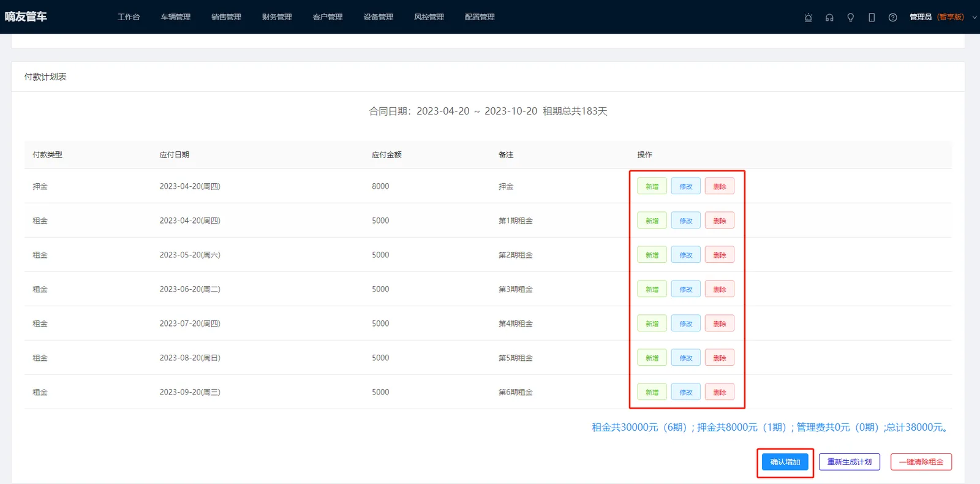Click the headset customer service icon
The image size is (980, 484).
coord(829,17)
